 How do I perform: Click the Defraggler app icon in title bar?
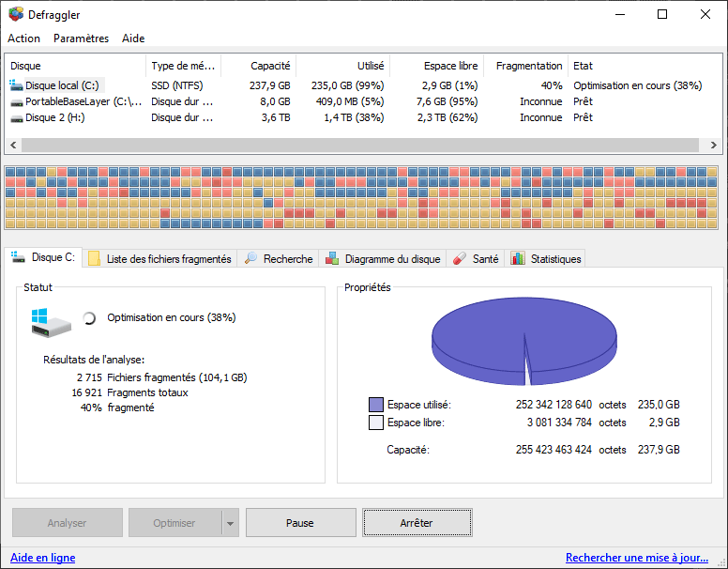pos(16,14)
